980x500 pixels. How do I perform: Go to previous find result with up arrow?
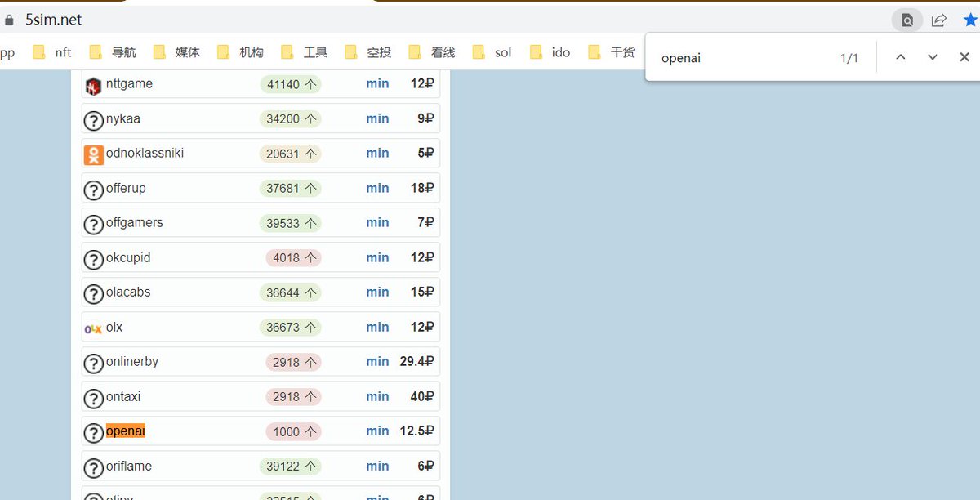pyautogui.click(x=901, y=57)
